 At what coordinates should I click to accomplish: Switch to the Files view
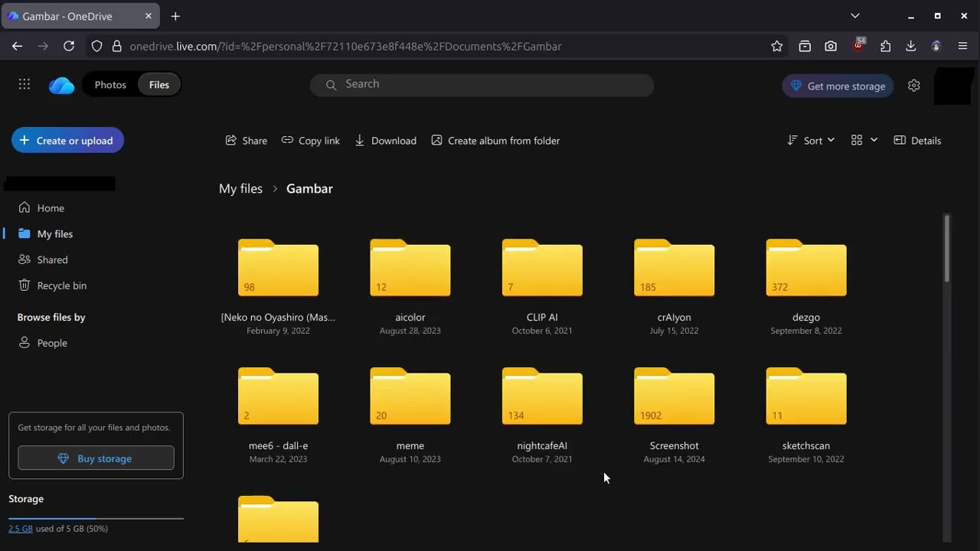click(159, 85)
